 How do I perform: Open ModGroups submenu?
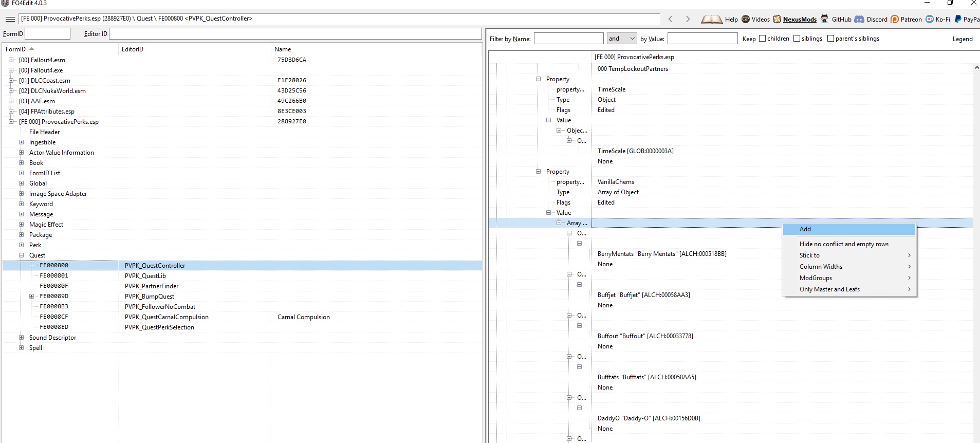(849, 278)
